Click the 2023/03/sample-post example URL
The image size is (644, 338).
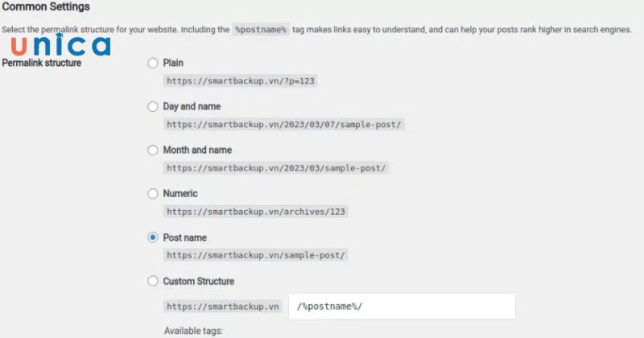click(x=276, y=168)
